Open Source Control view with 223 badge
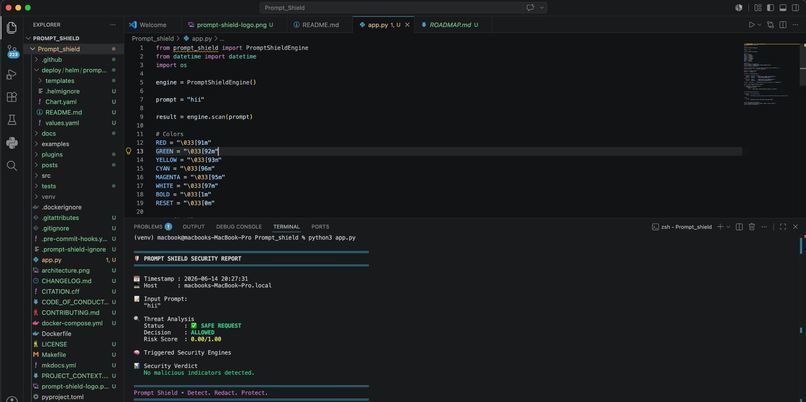Image resolution: width=806 pixels, height=402 pixels. [11, 51]
